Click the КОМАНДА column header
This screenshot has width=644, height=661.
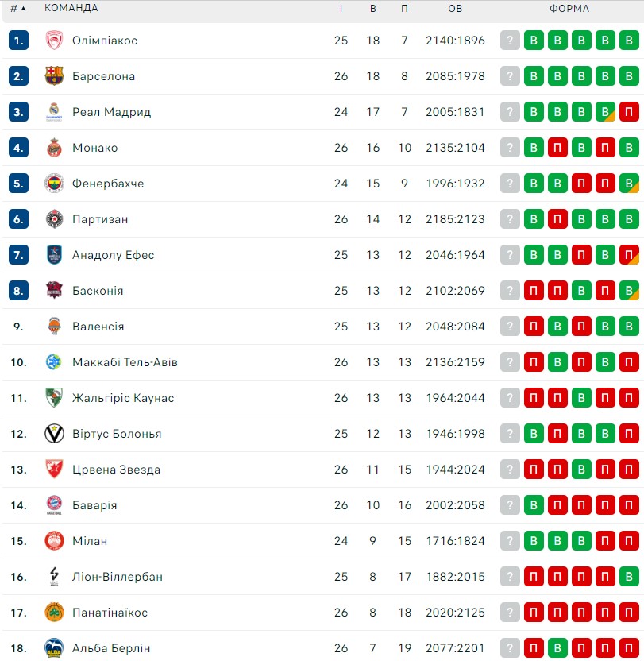[x=71, y=8]
